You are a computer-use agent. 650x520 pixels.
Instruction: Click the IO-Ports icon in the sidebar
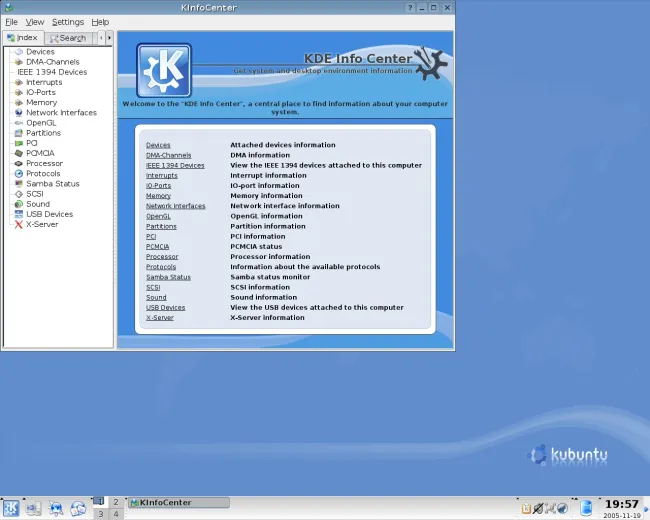click(19, 92)
